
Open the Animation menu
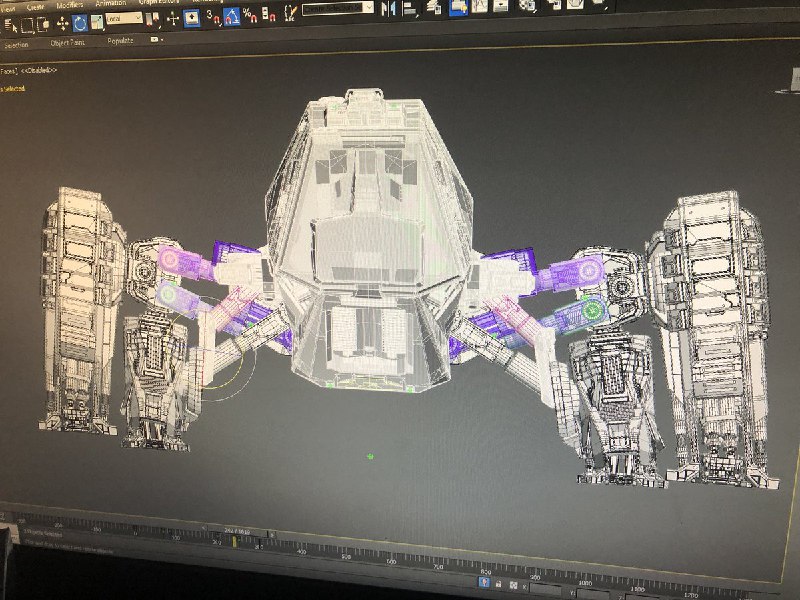click(x=110, y=3)
